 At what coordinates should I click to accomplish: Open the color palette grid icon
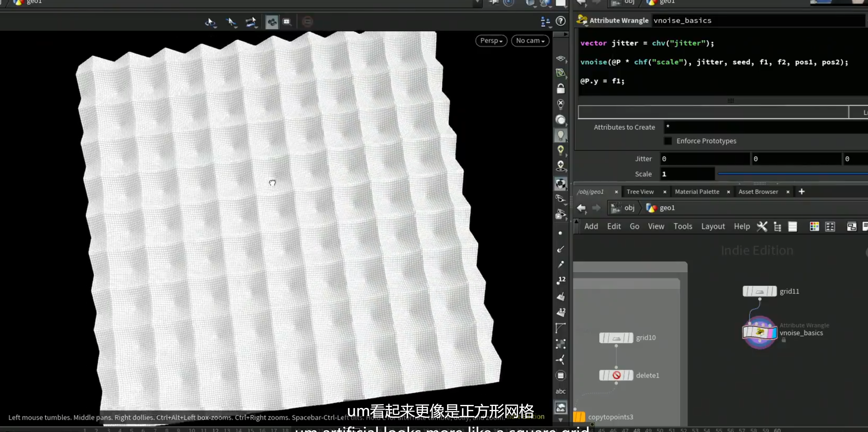click(814, 227)
